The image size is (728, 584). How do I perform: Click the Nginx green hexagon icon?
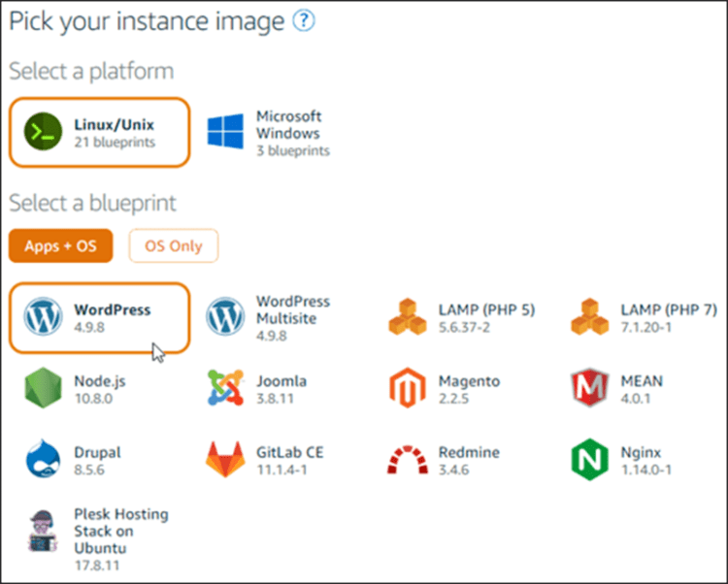point(589,461)
